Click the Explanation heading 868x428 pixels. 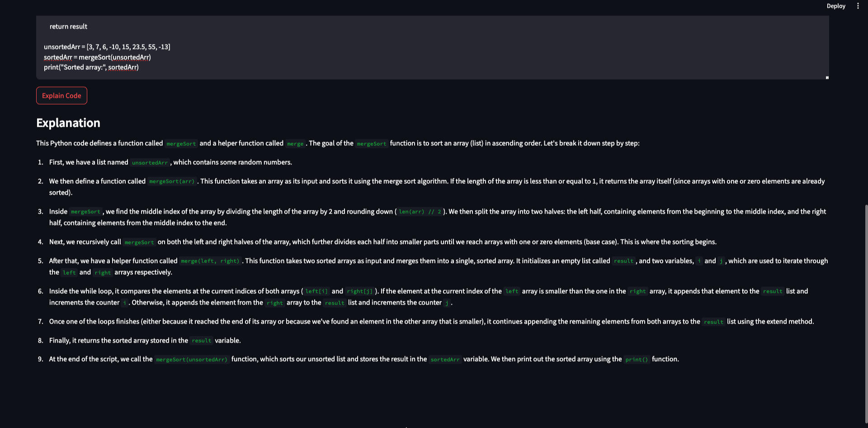68,123
